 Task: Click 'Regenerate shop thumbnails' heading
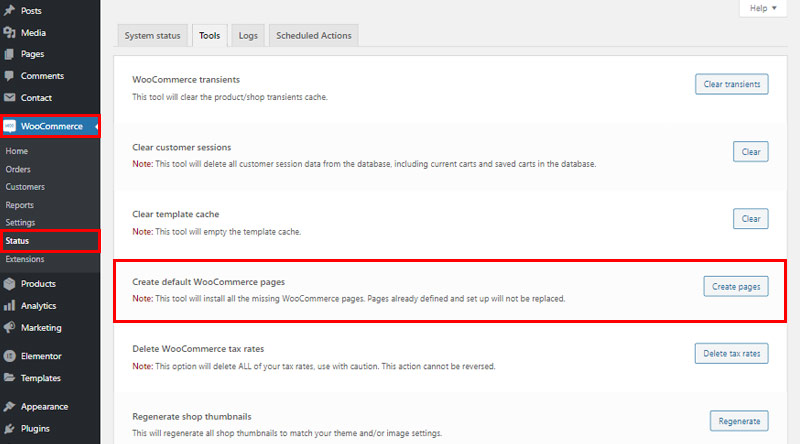[192, 416]
